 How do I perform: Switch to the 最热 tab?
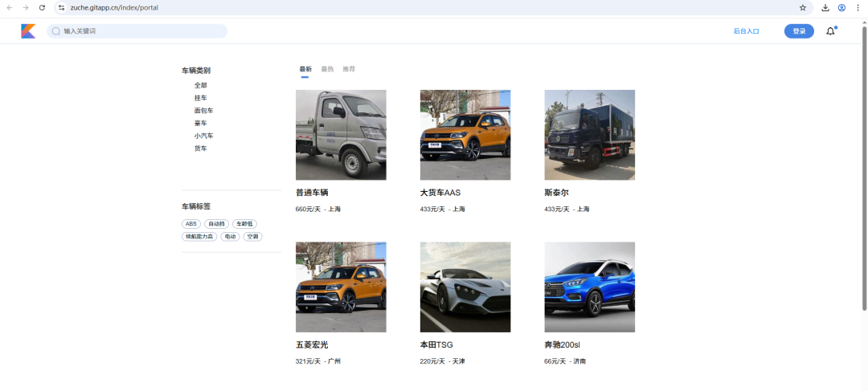(327, 69)
